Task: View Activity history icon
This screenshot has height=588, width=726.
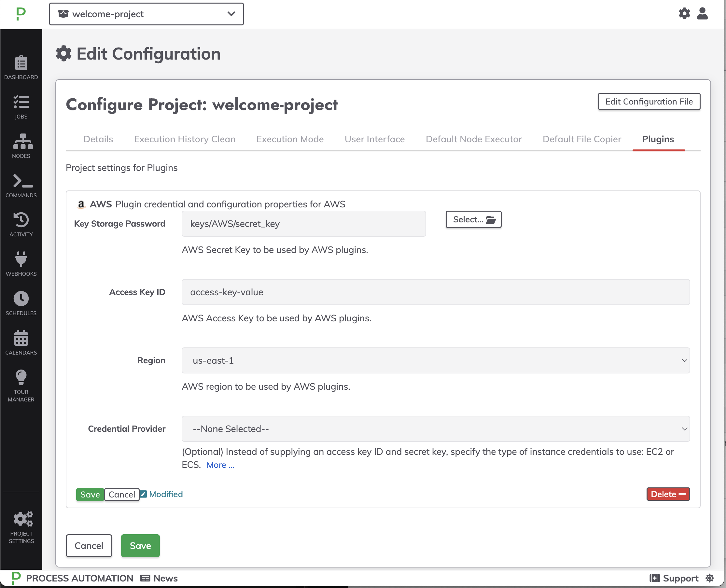Action: 21,220
